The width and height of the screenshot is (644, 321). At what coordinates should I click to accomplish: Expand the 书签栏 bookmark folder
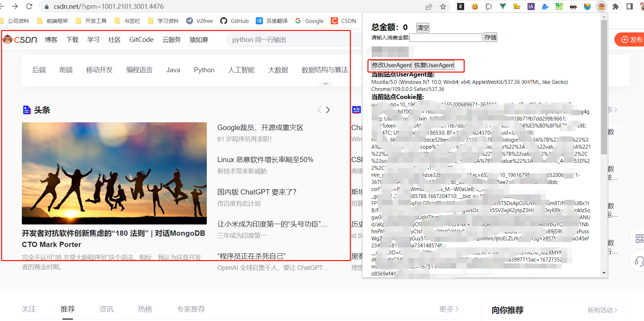pyautogui.click(x=128, y=21)
